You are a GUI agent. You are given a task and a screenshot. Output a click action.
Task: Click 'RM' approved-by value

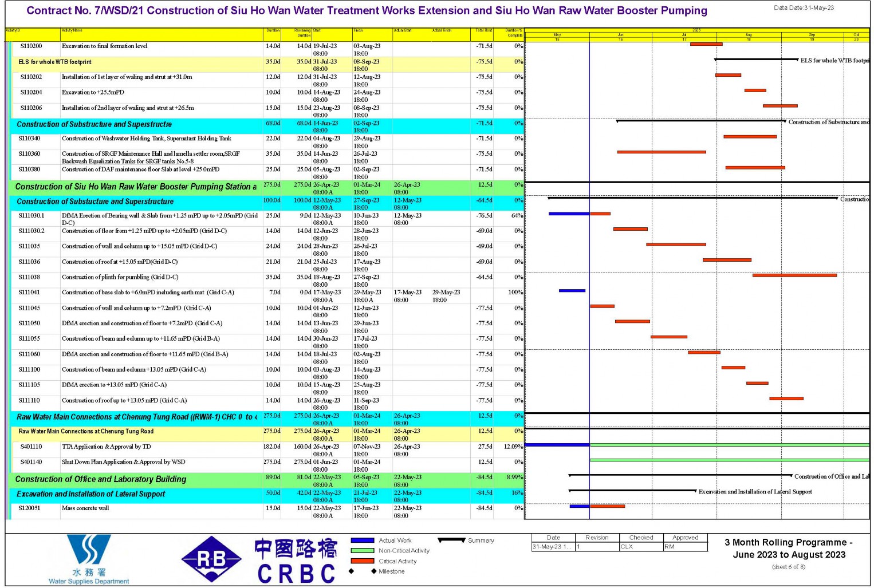pos(669,547)
